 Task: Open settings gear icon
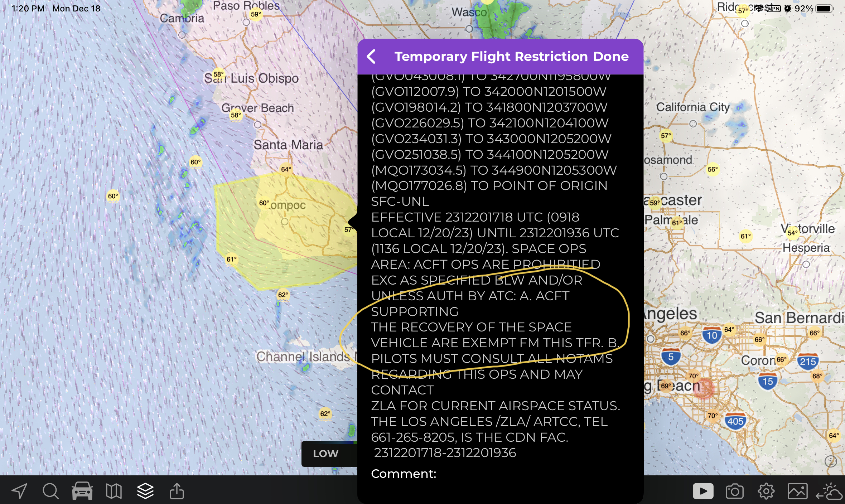pyautogui.click(x=766, y=491)
